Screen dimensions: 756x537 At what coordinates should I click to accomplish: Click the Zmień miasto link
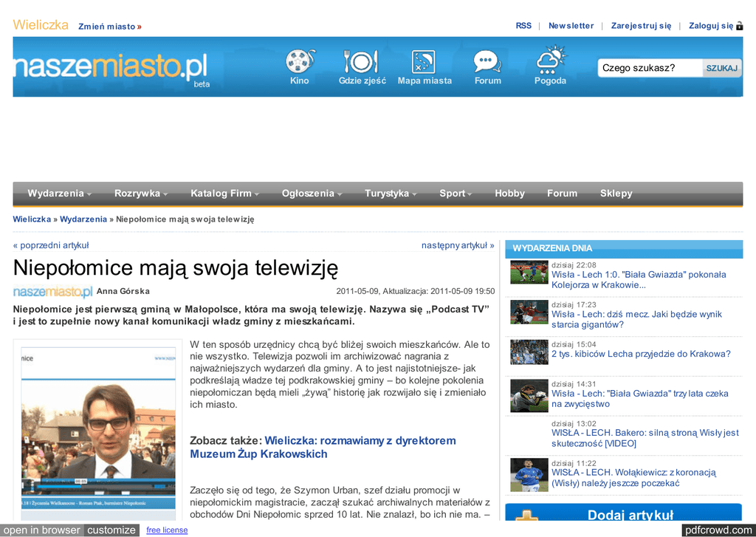click(109, 27)
